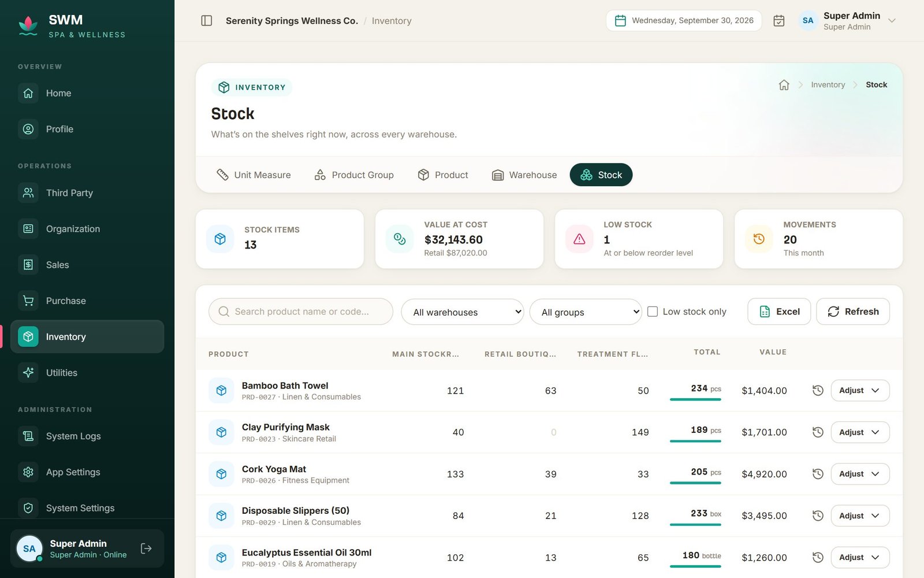Go to Home breadcrumb icon

tap(784, 85)
